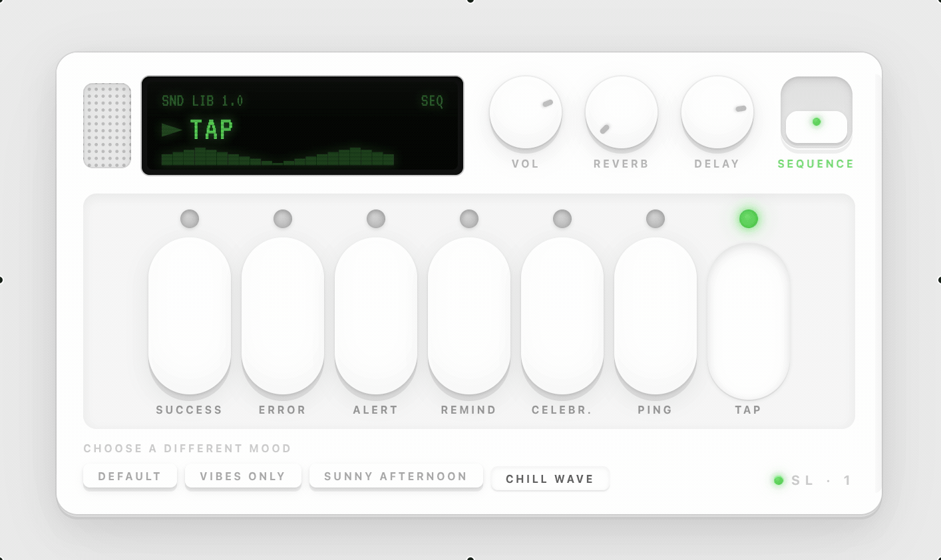Click the DELAY knob

point(717,112)
